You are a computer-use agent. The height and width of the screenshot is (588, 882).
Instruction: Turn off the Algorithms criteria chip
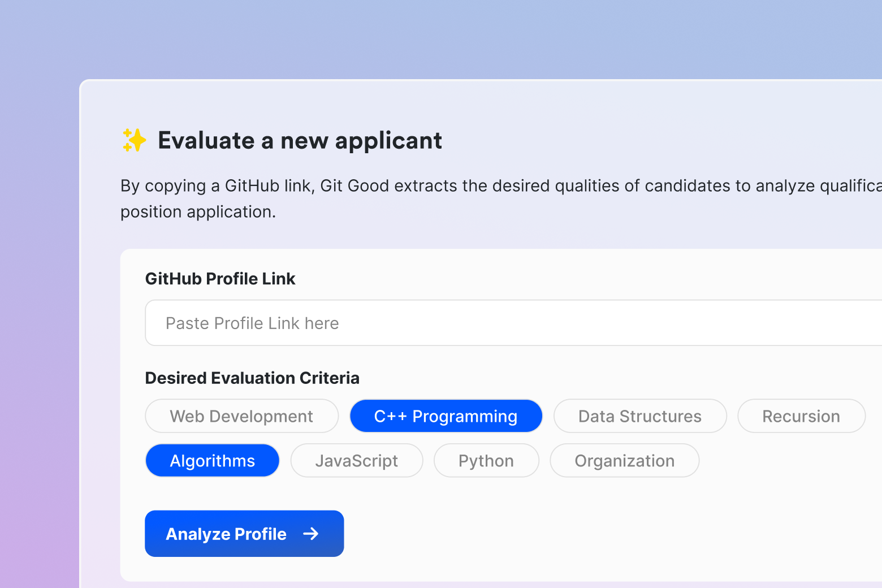(212, 461)
